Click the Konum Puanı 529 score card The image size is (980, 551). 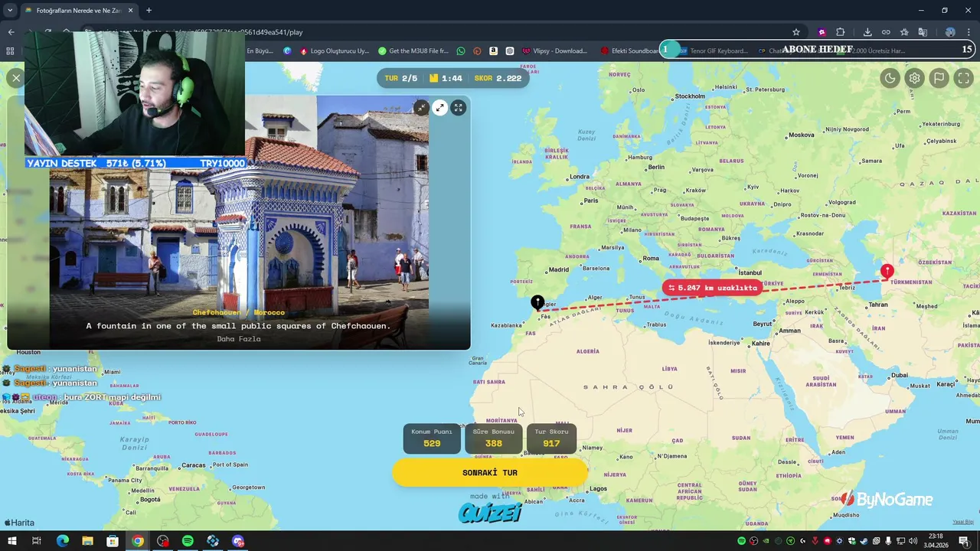(432, 439)
